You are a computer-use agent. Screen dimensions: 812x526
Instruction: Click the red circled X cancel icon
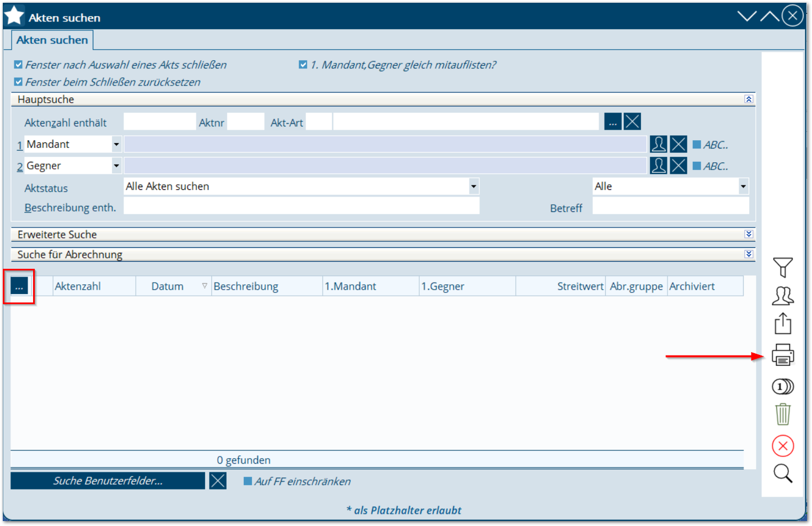click(x=782, y=445)
